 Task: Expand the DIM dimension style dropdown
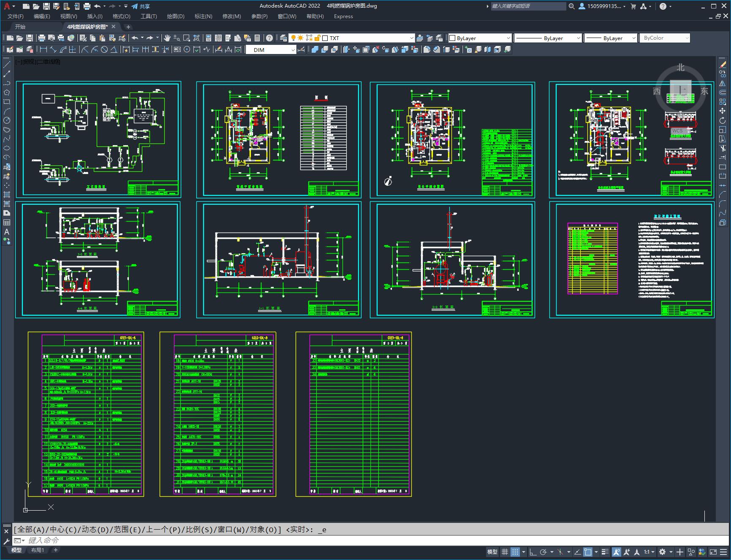(x=293, y=50)
